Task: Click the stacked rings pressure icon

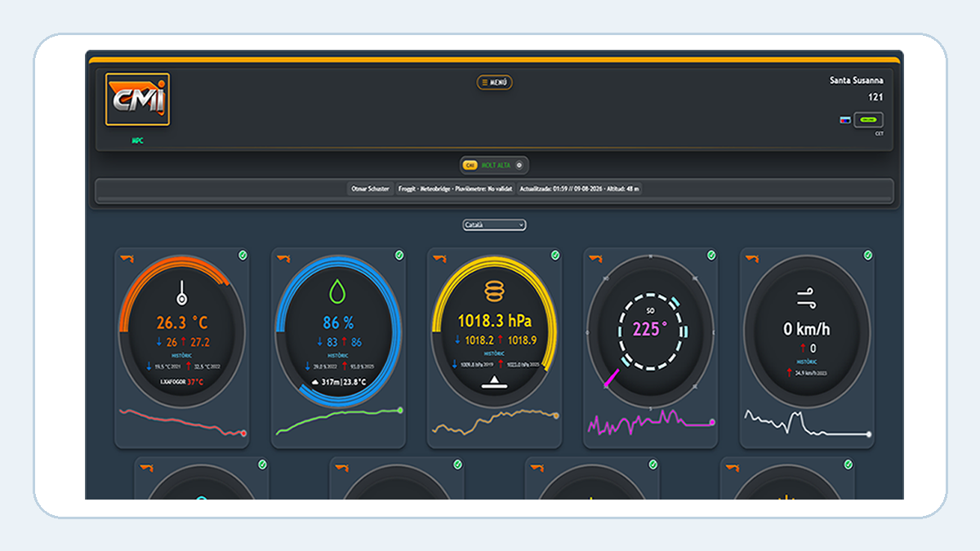Action: pyautogui.click(x=495, y=291)
